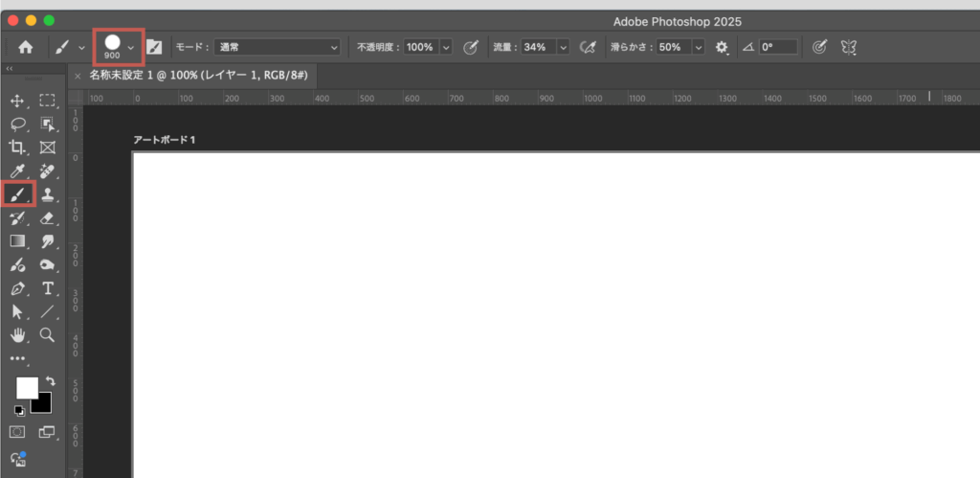This screenshot has width=980, height=478.
Task: Change the screen mode
Action: point(47,432)
